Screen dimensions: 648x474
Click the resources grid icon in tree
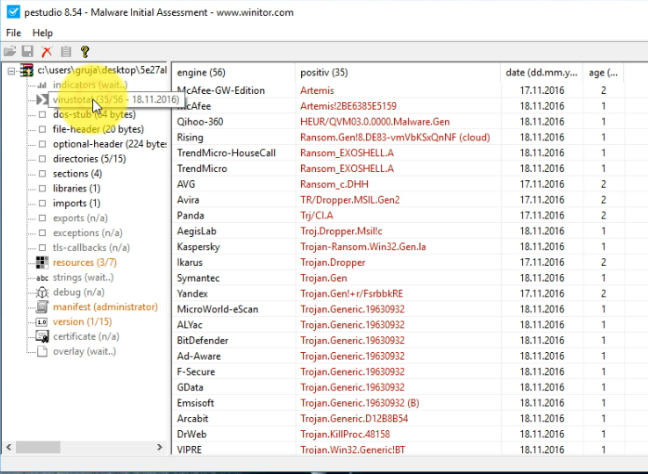tap(41, 262)
